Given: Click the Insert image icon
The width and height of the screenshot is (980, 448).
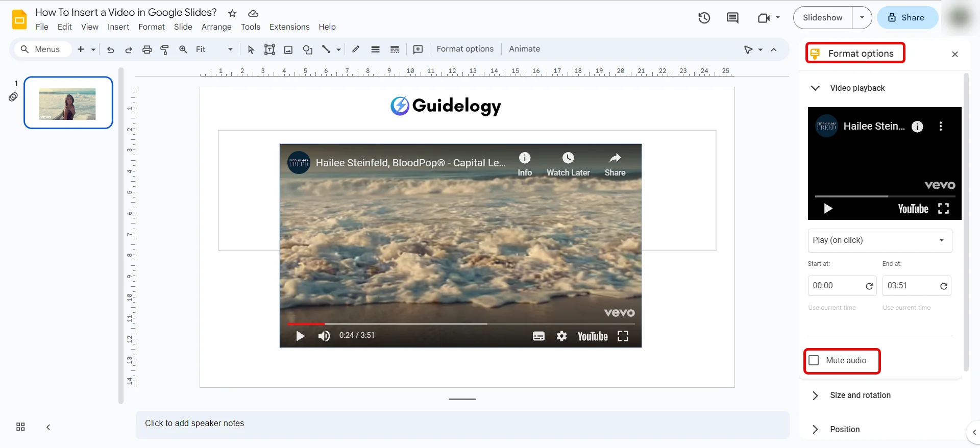Looking at the screenshot, I should pos(288,49).
